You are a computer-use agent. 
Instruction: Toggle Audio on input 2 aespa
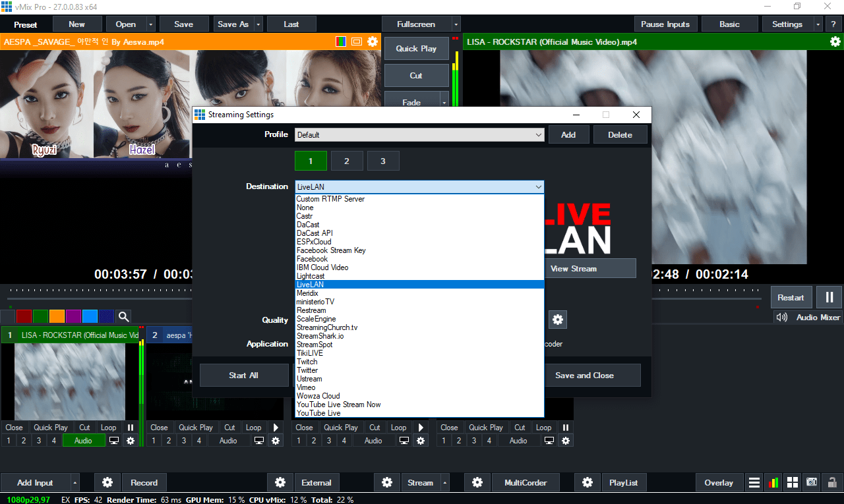click(x=228, y=440)
